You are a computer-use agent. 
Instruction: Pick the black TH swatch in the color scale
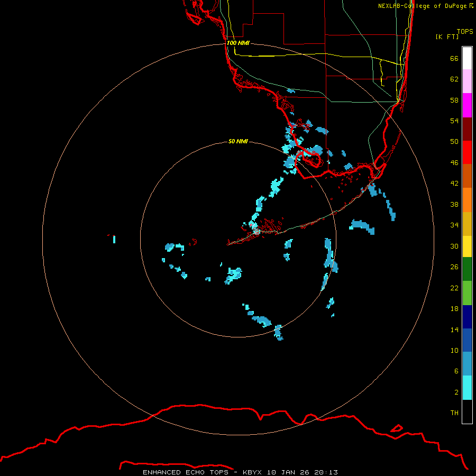(x=467, y=411)
